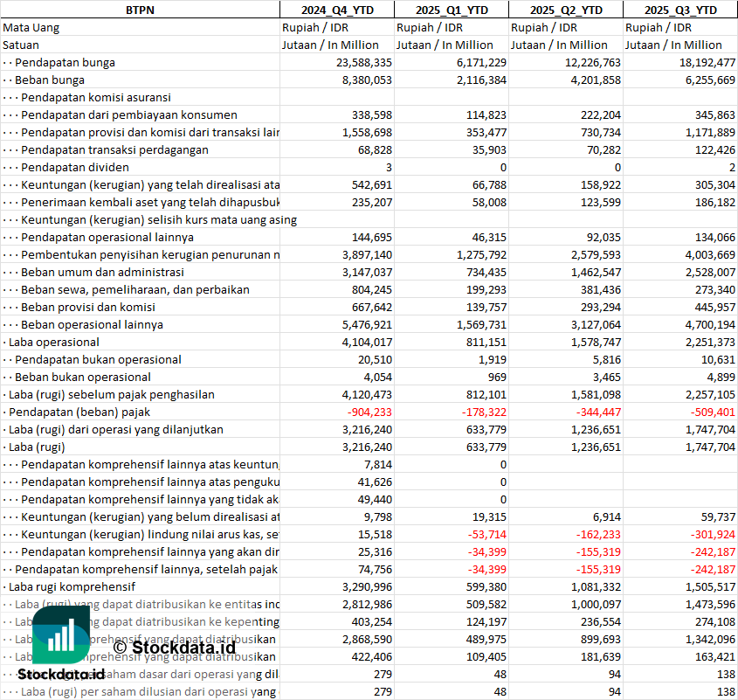The image size is (738, 700).
Task: Select Jutaan / In Million under 2025_Q3_YTD
Action: 673,45
